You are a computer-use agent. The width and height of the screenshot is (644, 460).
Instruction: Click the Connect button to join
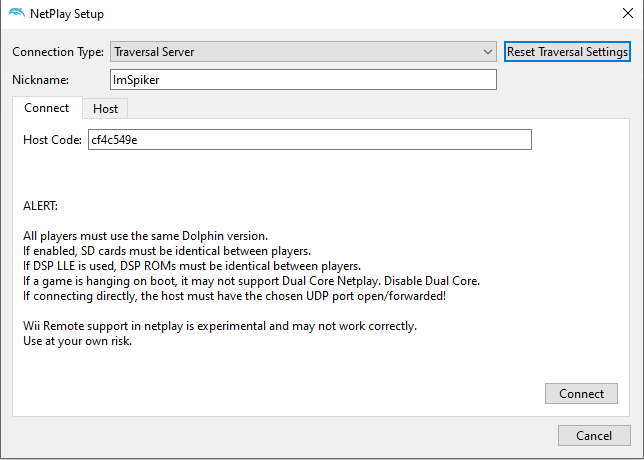(x=581, y=394)
